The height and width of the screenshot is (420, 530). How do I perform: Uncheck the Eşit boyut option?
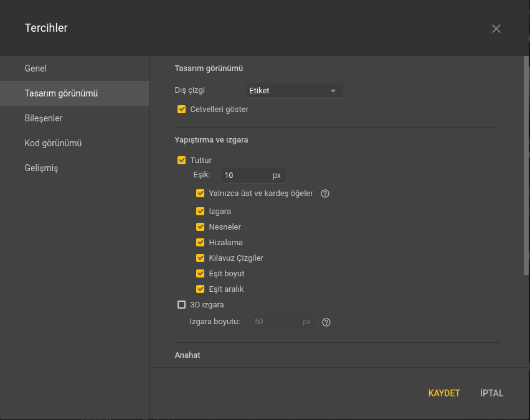(x=201, y=274)
